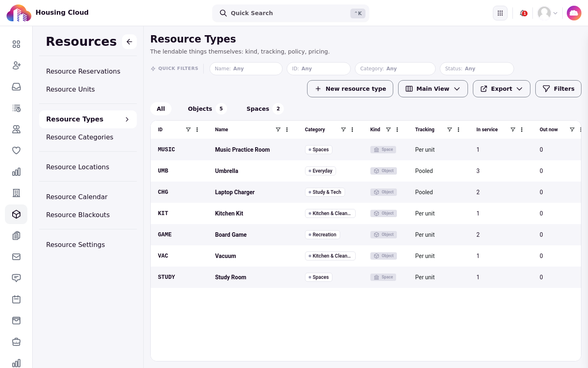Create a new resource type
This screenshot has height=368, width=588.
pos(350,89)
